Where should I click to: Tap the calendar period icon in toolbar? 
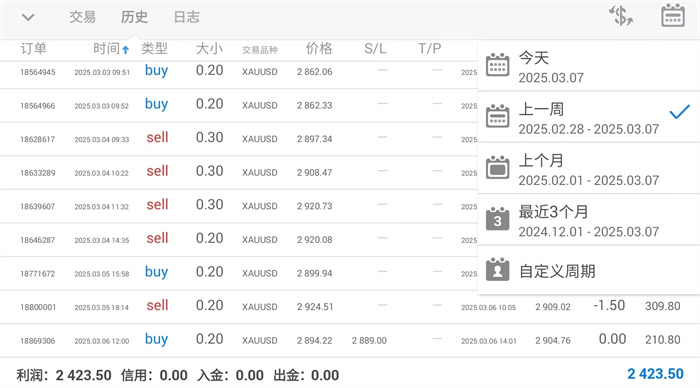tap(673, 16)
